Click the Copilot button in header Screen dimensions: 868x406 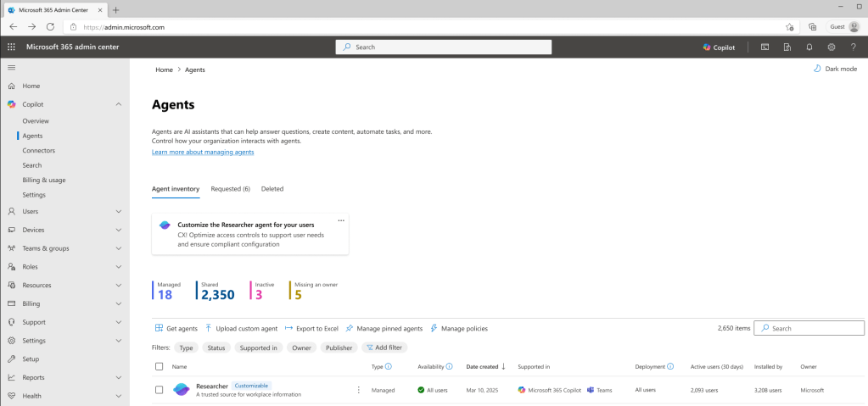[719, 47]
